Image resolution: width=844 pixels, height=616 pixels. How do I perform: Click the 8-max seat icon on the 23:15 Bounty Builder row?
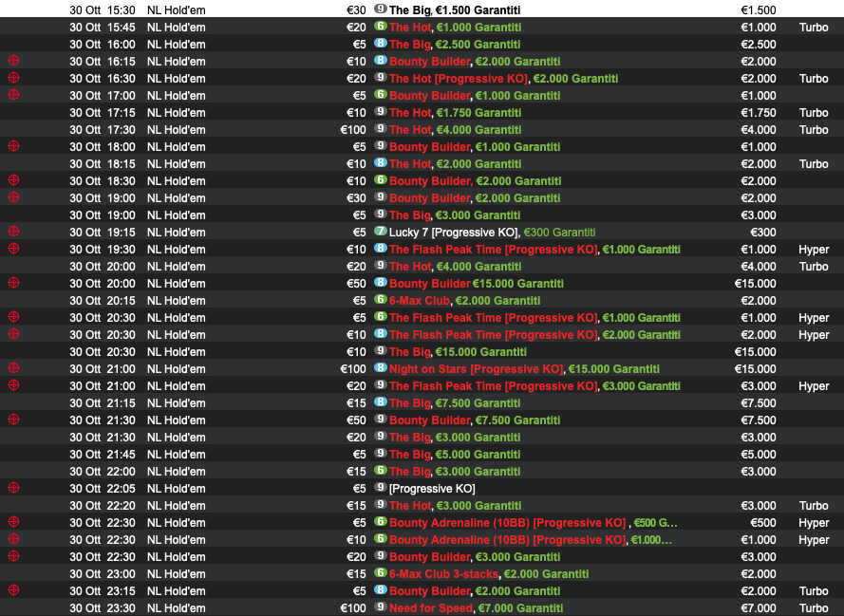tap(381, 590)
